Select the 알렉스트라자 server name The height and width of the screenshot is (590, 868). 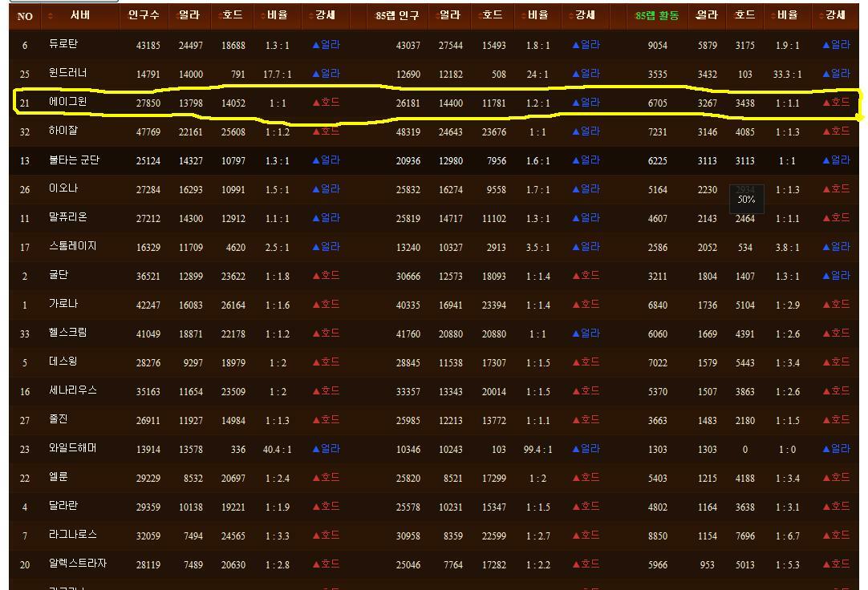pos(77,564)
